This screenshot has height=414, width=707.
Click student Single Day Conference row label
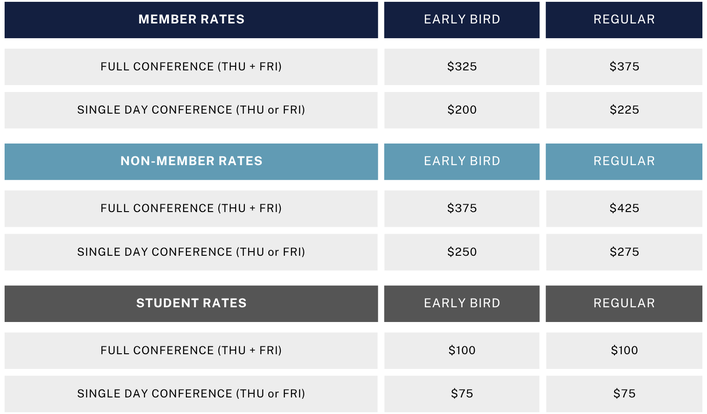click(x=191, y=394)
